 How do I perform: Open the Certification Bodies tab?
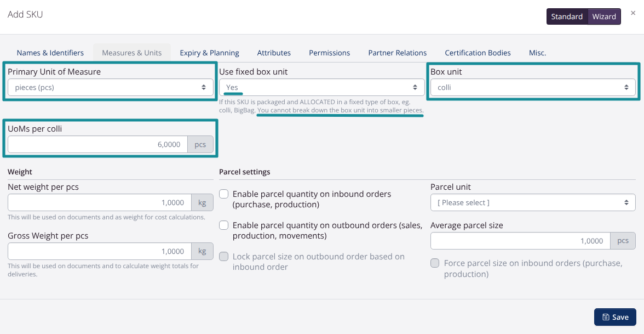coord(478,53)
